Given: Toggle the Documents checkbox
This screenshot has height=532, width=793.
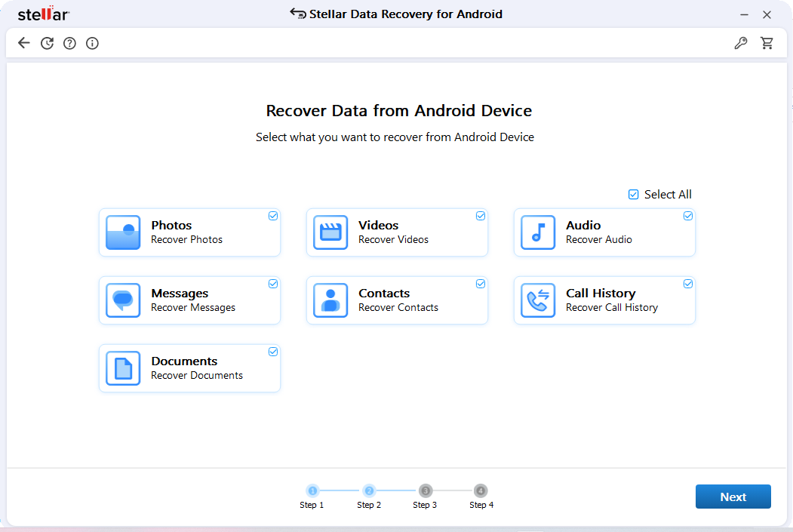Looking at the screenshot, I should click(x=273, y=352).
